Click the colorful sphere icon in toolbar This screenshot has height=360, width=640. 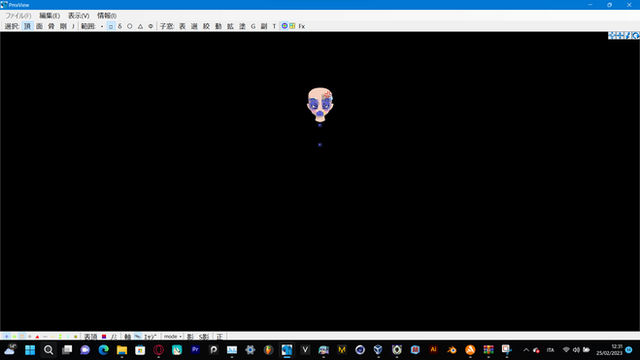[284, 26]
